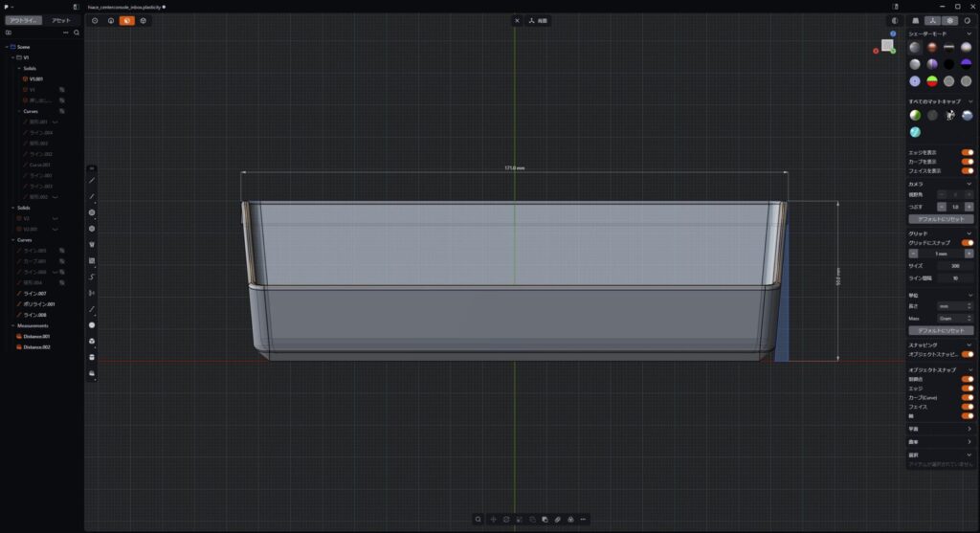Toggle the エッジを表示 switch

(967, 152)
